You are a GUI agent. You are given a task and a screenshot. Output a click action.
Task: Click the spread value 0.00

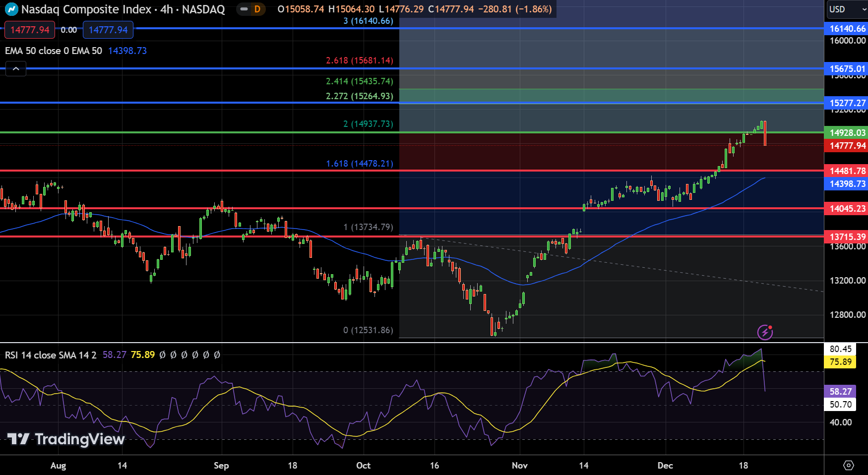coord(69,30)
